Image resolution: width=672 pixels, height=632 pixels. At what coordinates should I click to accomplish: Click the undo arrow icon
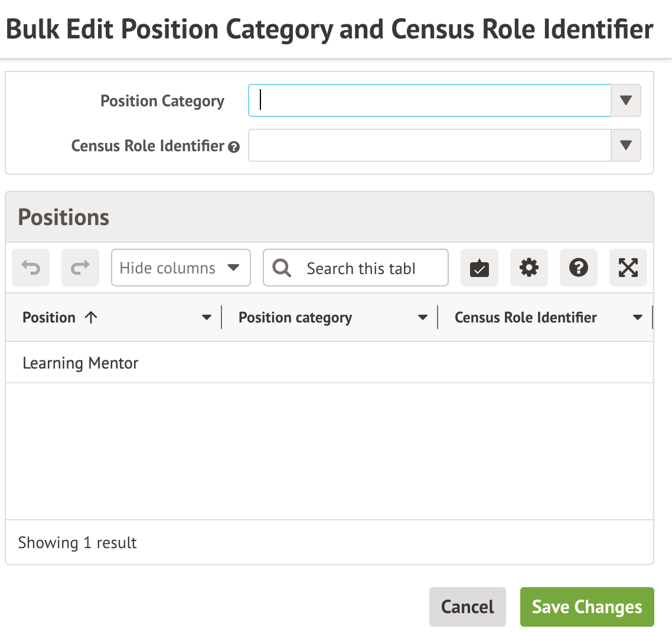[31, 268]
